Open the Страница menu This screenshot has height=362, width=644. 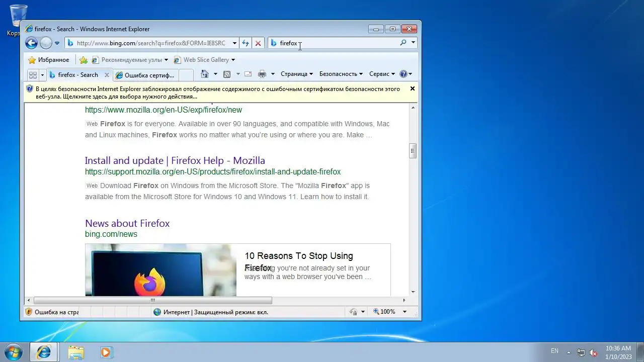297,74
